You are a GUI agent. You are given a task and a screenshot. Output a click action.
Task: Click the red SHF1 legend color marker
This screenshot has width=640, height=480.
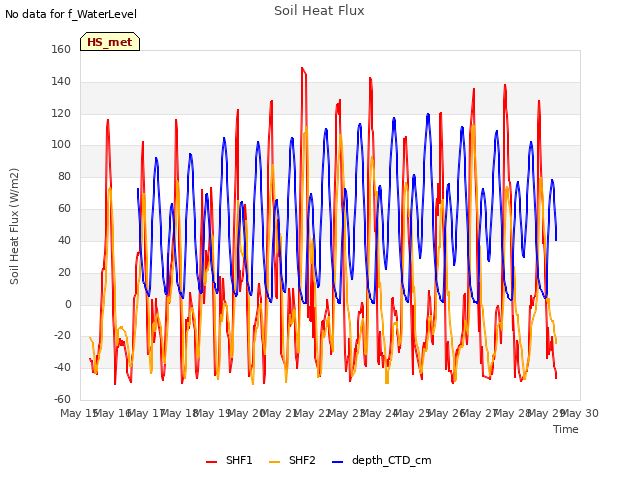pyautogui.click(x=211, y=462)
